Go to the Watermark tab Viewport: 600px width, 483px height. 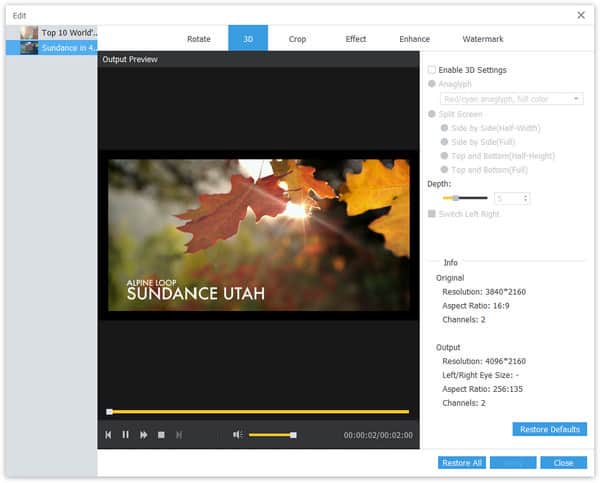pos(483,39)
